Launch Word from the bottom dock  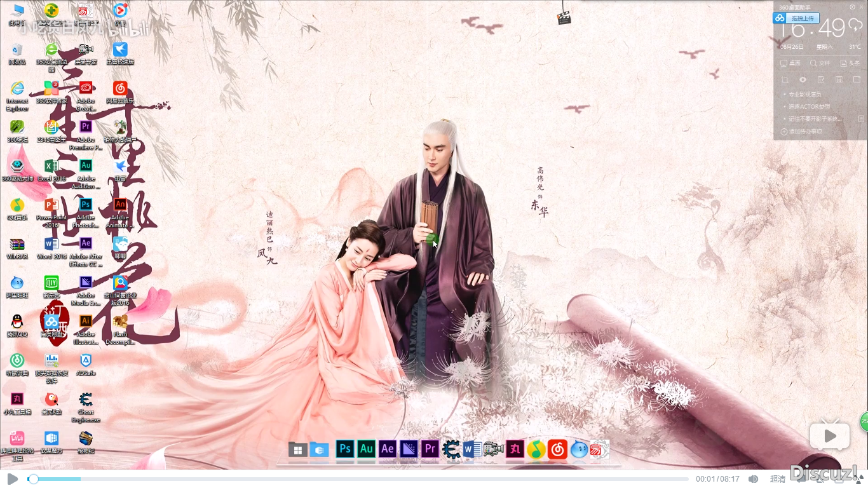[472, 449]
